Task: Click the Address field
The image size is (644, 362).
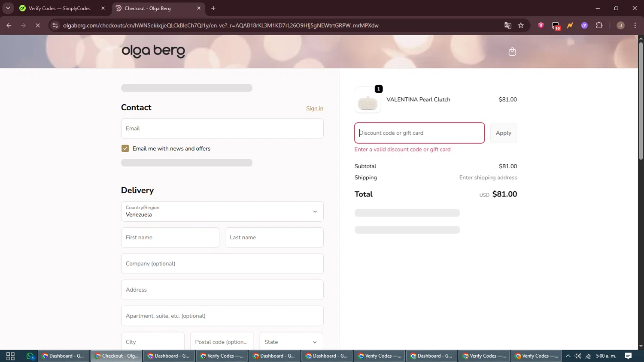Action: coord(222,290)
